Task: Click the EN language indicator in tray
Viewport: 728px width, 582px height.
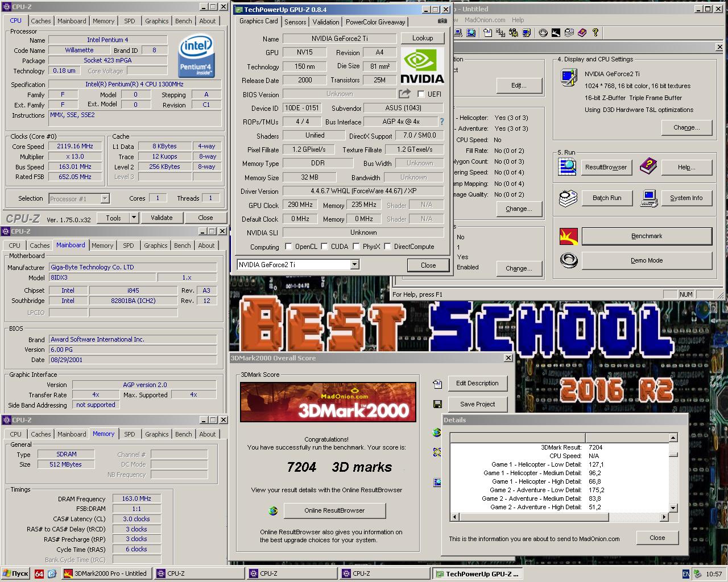Action: (x=686, y=574)
